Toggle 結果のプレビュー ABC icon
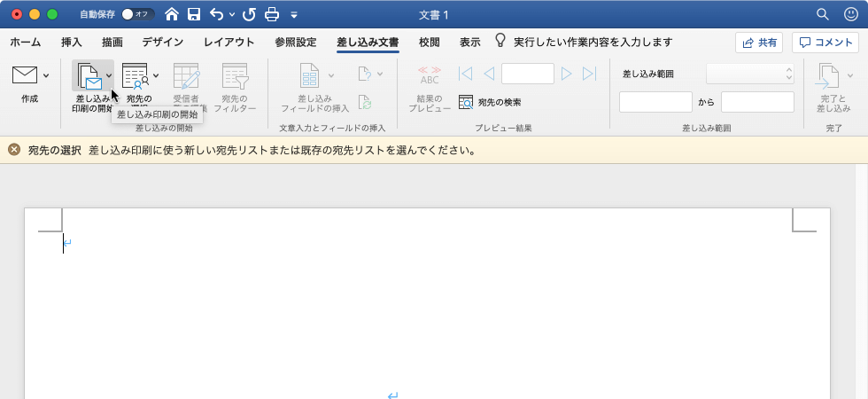The width and height of the screenshot is (868, 399). coord(430,75)
